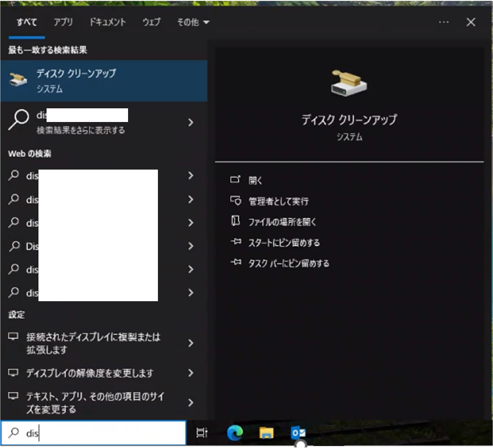This screenshot has width=493, height=448.
Task: Switch to the ウェブ tab
Action: tap(151, 22)
